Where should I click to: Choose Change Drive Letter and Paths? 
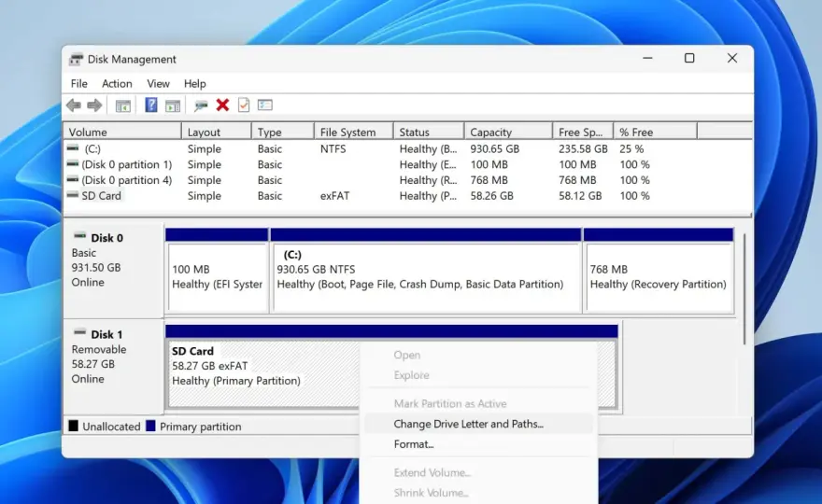[x=478, y=424]
